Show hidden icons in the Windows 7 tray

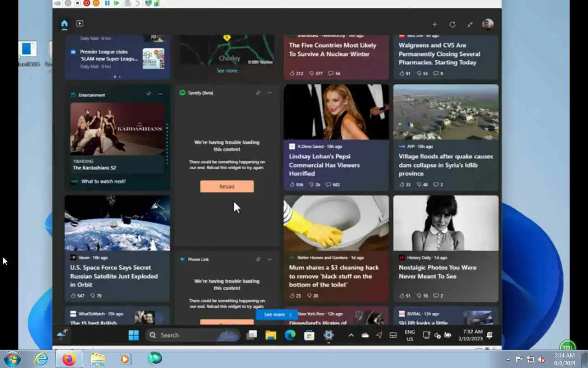click(508, 359)
